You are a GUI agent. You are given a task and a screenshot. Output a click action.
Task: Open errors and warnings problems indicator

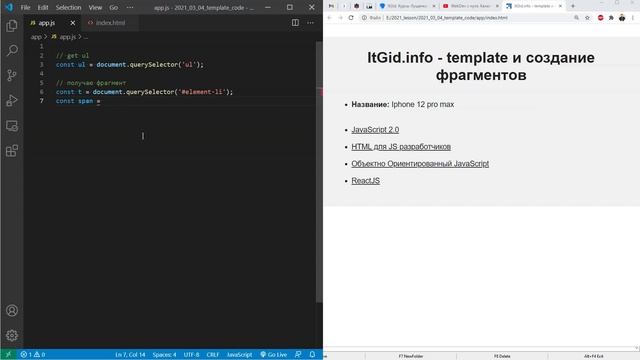click(x=33, y=355)
